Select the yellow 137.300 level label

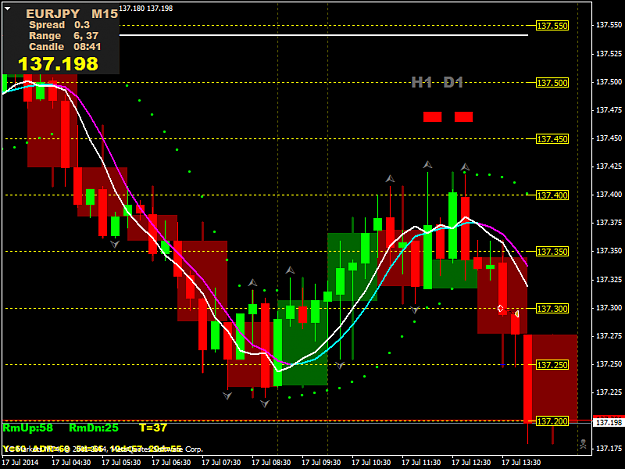point(552,309)
